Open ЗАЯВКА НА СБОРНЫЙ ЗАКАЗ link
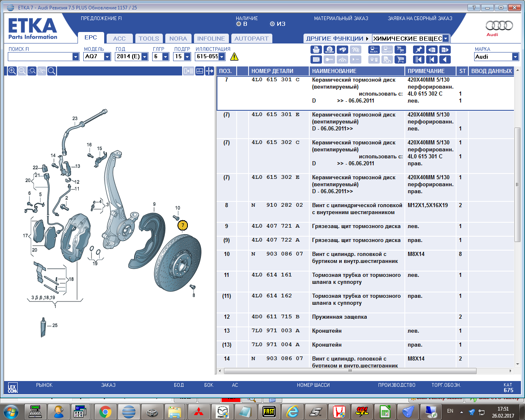 [x=420, y=18]
